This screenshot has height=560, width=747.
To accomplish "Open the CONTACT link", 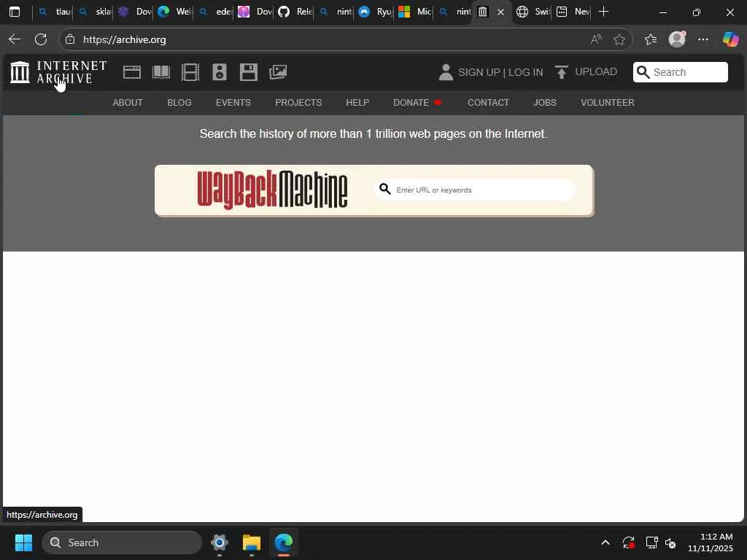I will [488, 102].
